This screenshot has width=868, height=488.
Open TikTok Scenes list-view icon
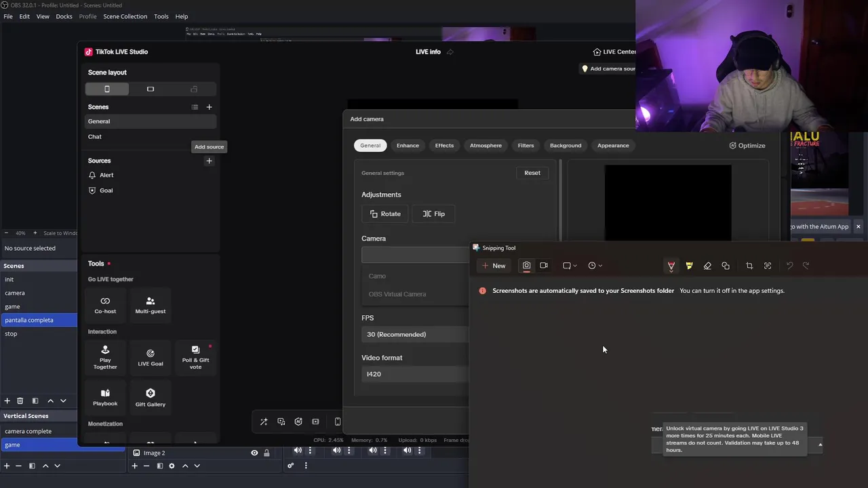tap(195, 107)
